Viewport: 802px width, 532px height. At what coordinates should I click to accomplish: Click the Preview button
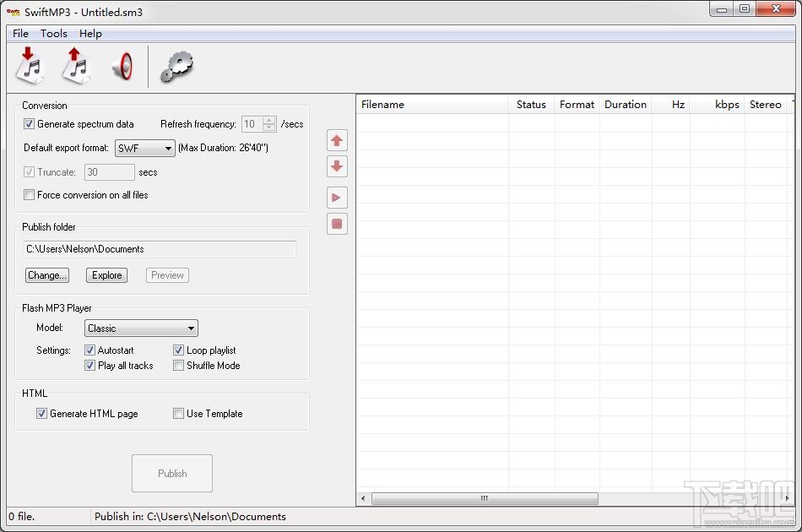pos(167,275)
